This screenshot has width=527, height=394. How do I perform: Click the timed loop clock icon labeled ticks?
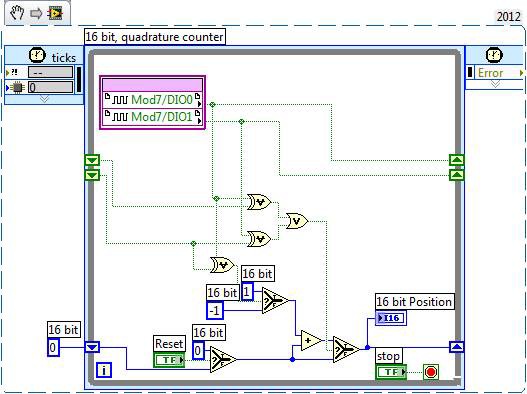point(37,55)
